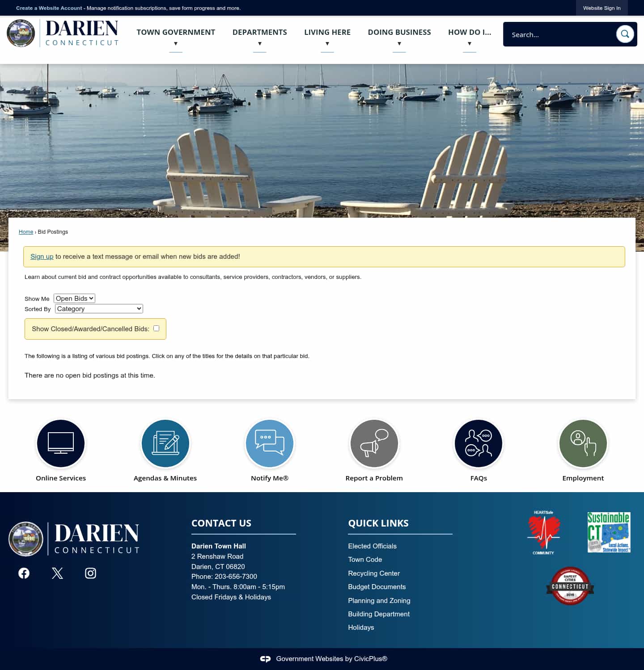Open the Sustainable CT badge
The image size is (644, 670).
coord(609,532)
